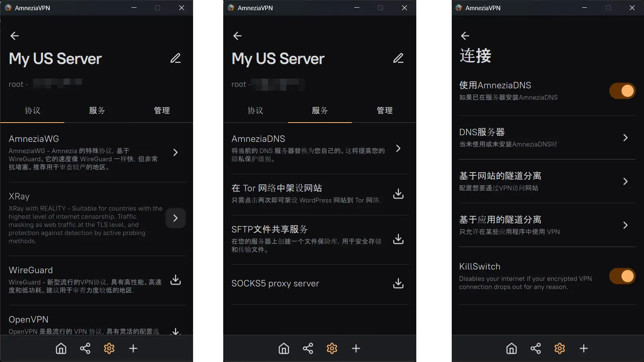Open Share icon in left window bottom bar

click(85, 349)
